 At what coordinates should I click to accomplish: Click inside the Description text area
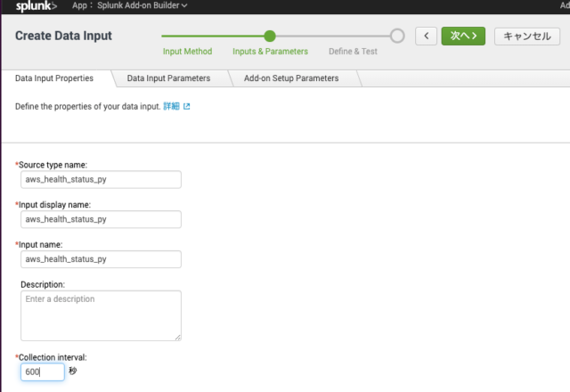point(101,315)
